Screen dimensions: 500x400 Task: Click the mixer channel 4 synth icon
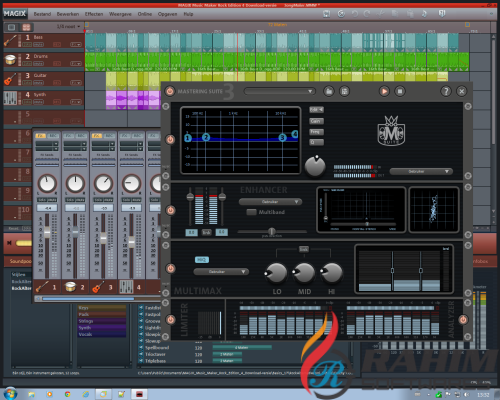pos(126,287)
